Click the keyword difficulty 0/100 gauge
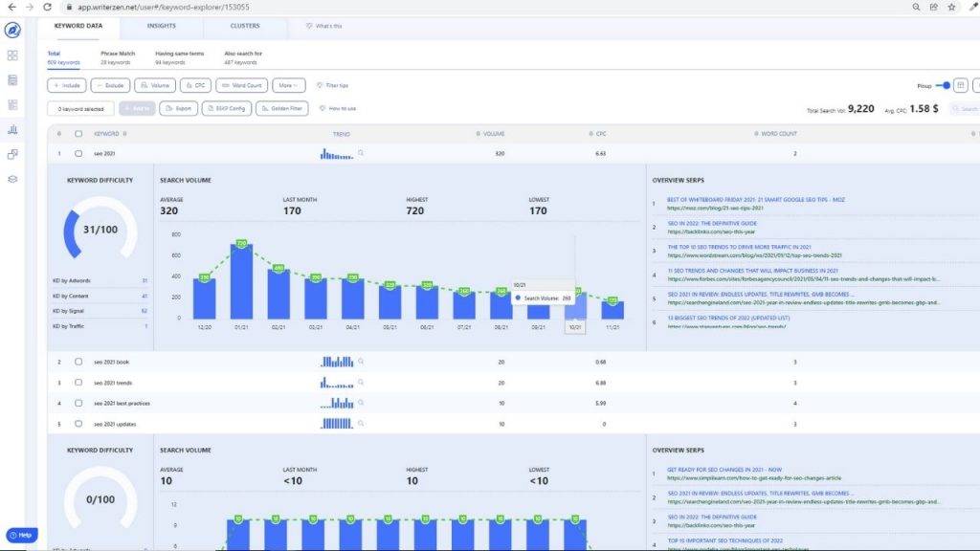980x551 pixels. coord(100,499)
